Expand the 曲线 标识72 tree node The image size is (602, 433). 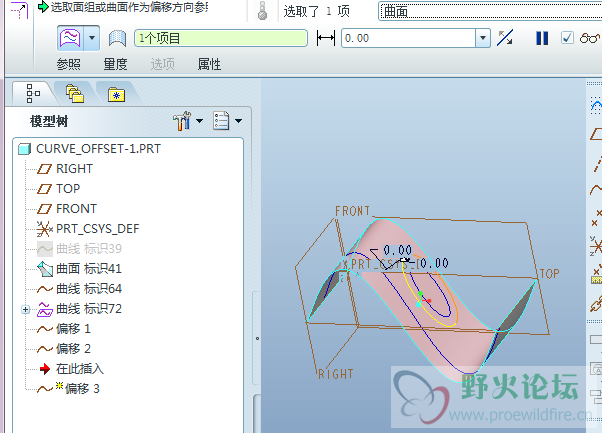click(x=25, y=309)
